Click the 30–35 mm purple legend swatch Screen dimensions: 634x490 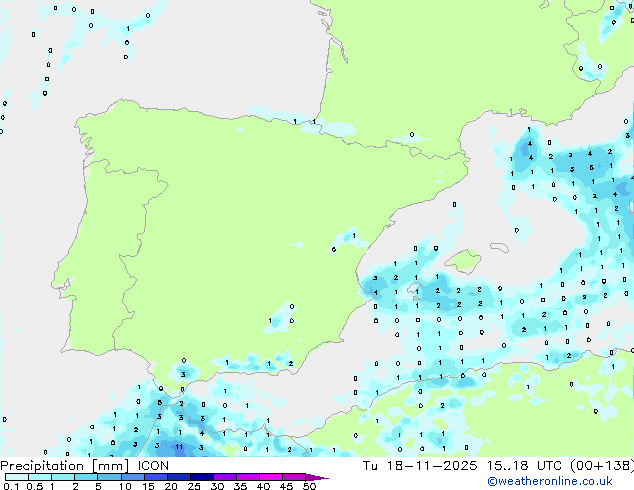224,477
